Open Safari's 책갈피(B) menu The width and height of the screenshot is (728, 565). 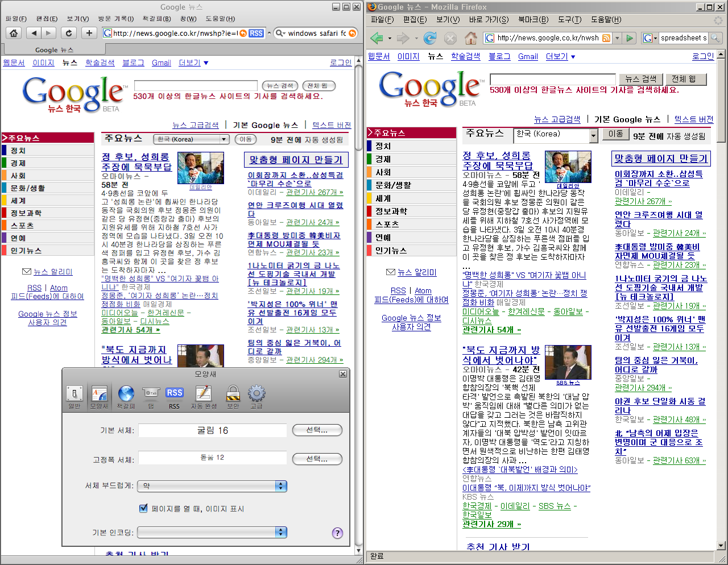156,19
